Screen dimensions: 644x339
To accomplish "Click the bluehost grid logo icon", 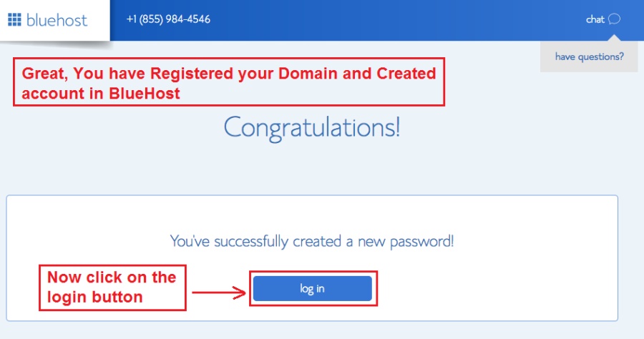I will pos(14,19).
